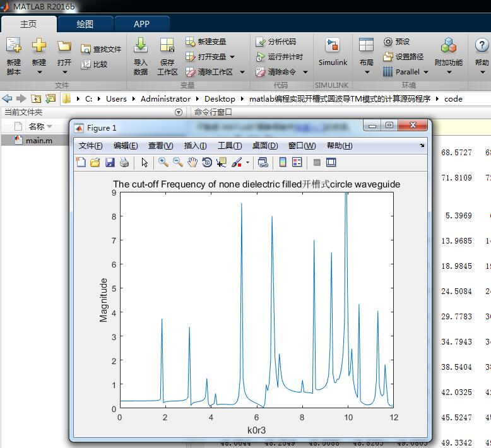The height and width of the screenshot is (448, 491).
Task: Toggle the Data Cursor tool in Figure 1
Action: [222, 162]
